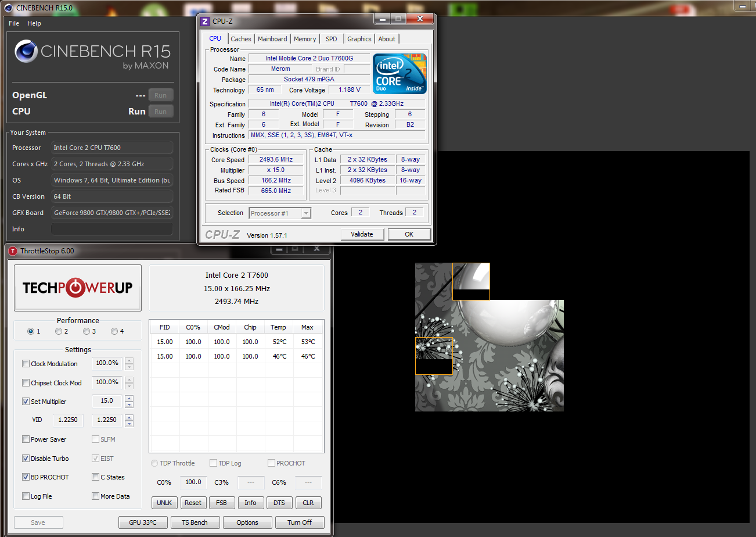Select Performance profile 2 radio button

pos(59,331)
